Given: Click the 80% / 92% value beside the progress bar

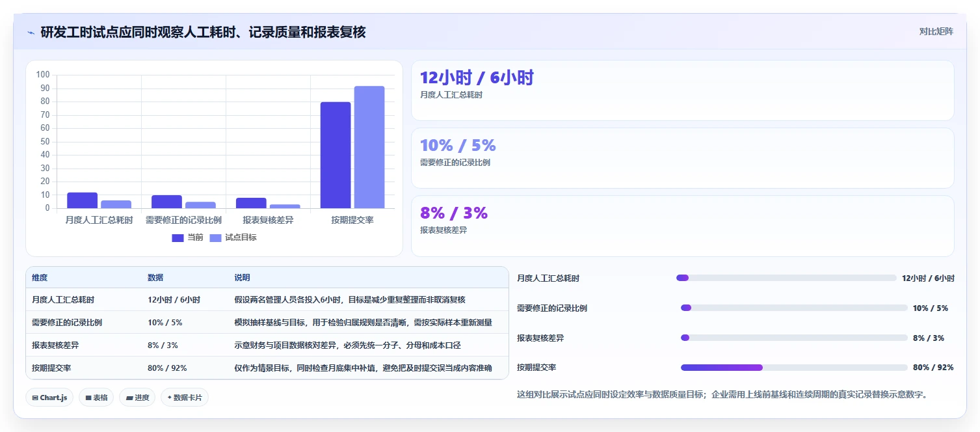Looking at the screenshot, I should (933, 368).
